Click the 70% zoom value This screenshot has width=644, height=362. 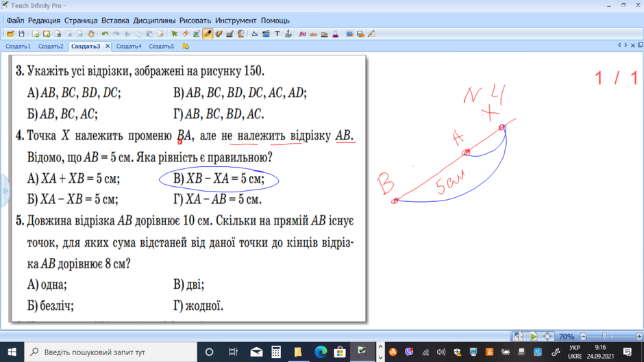coord(567,337)
